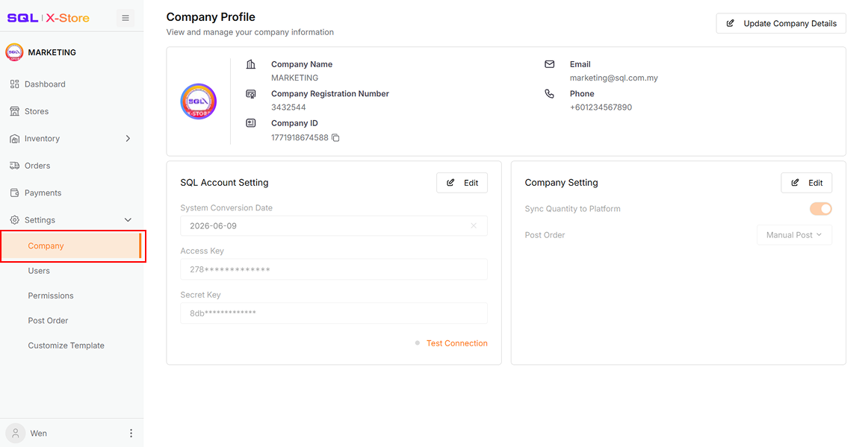The image size is (868, 447).
Task: Click the phone number +601234567890
Action: [601, 107]
